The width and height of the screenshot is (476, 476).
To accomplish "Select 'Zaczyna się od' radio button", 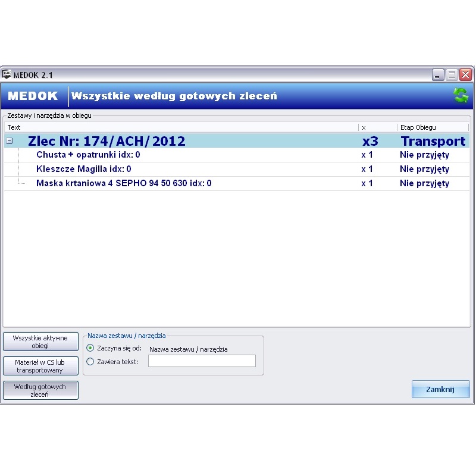I will click(90, 348).
